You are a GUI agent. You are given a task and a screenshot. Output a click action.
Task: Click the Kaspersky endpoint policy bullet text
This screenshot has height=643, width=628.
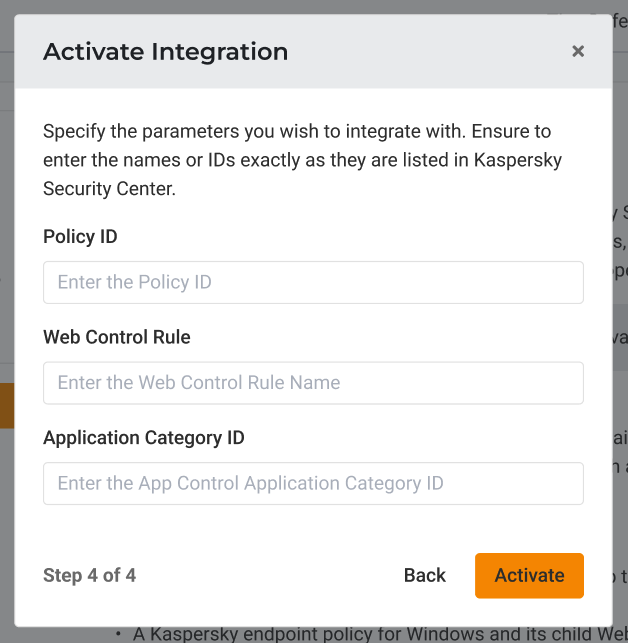pos(370,634)
